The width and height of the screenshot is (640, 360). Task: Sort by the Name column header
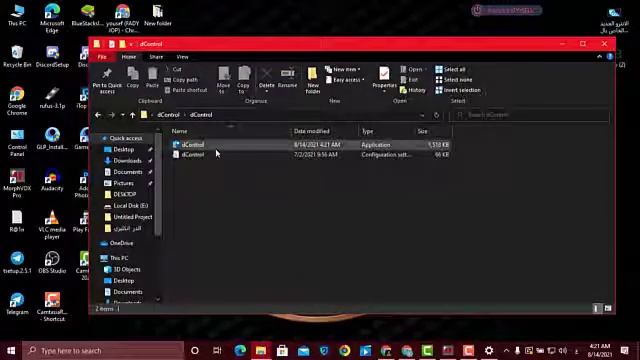pyautogui.click(x=179, y=131)
